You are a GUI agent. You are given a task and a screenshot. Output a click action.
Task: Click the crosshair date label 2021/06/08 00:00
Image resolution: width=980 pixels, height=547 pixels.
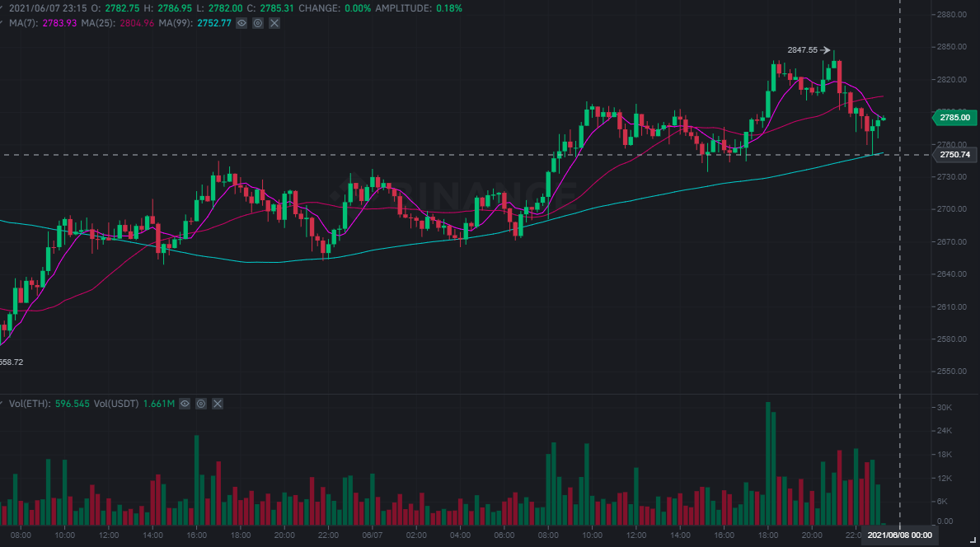[x=899, y=535]
